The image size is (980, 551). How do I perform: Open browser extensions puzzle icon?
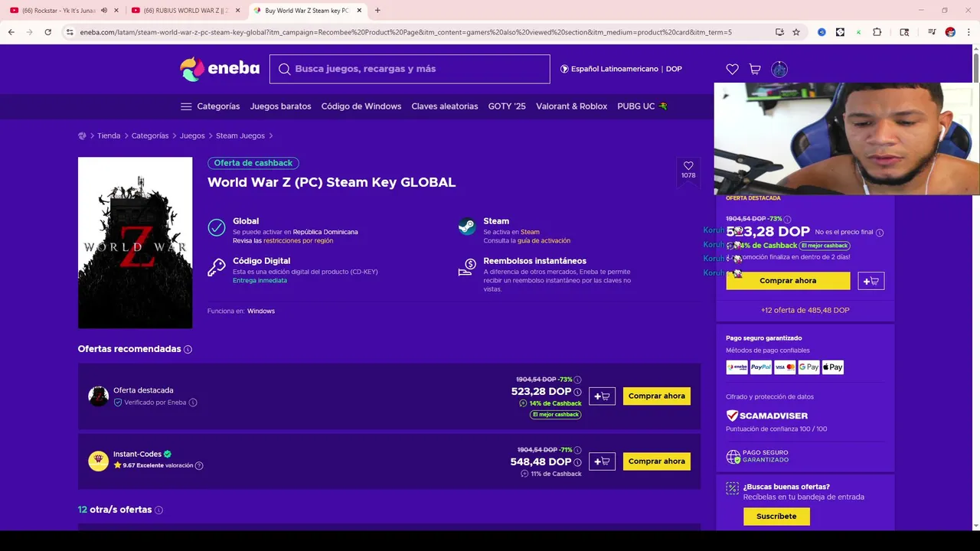tap(877, 32)
